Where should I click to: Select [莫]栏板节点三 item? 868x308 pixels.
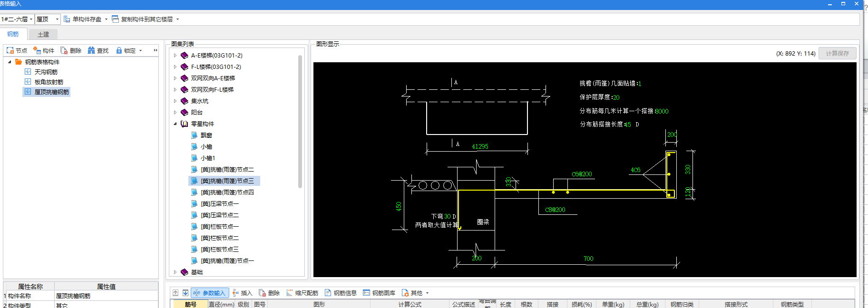click(219, 250)
